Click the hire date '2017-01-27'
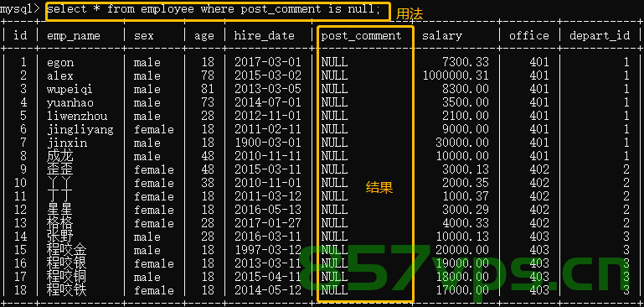The height and width of the screenshot is (307, 644). click(268, 223)
